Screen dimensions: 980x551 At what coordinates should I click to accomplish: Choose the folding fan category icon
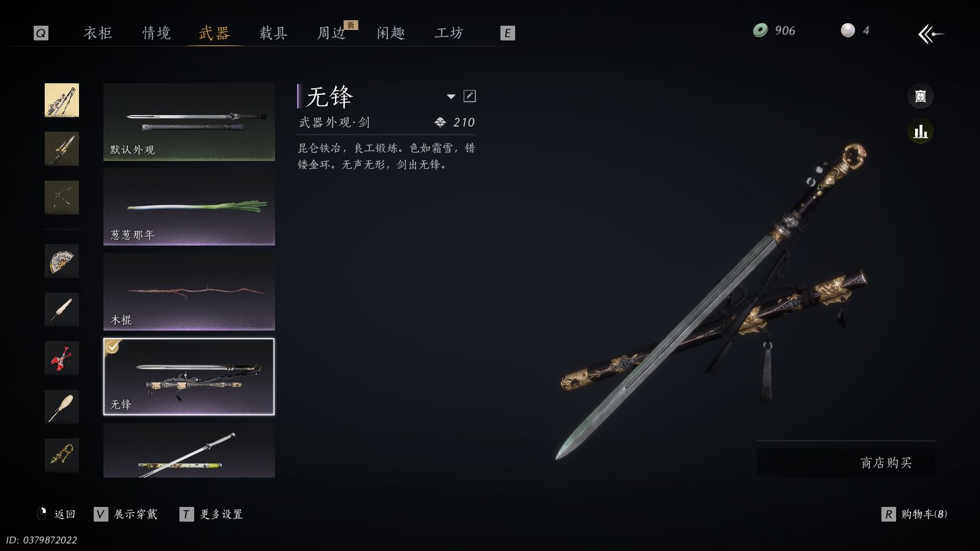pos(62,261)
